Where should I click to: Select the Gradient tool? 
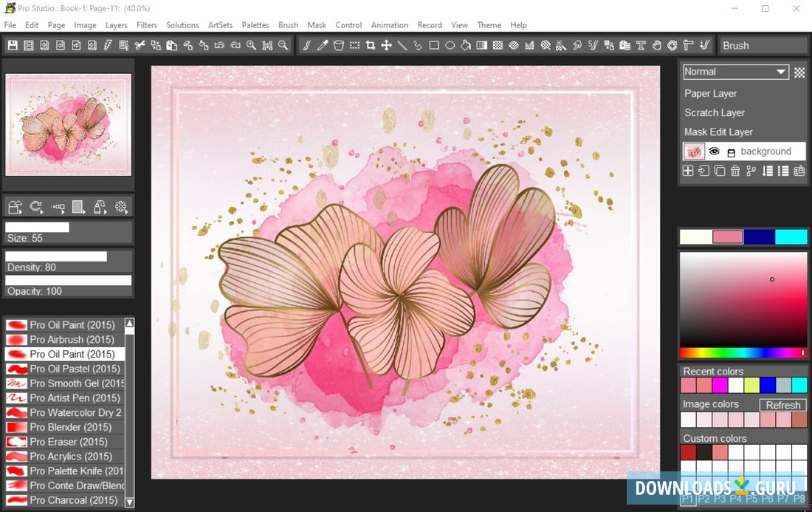tap(481, 46)
